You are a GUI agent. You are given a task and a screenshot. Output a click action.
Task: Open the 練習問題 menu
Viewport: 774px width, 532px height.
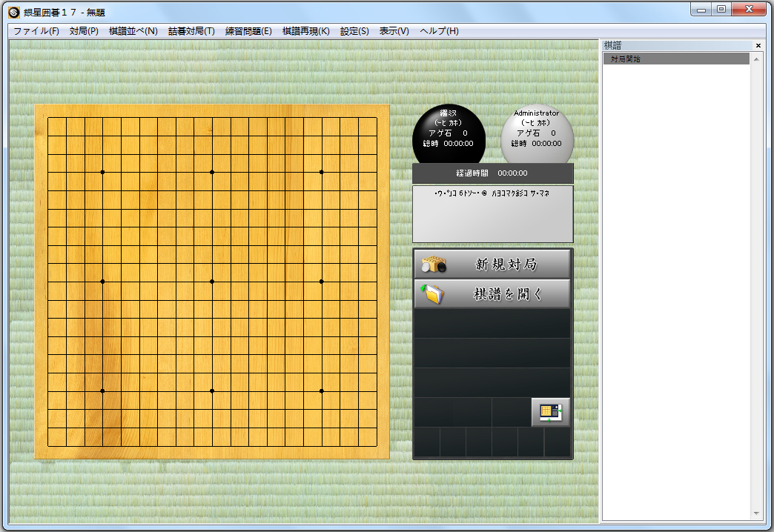[x=249, y=31]
